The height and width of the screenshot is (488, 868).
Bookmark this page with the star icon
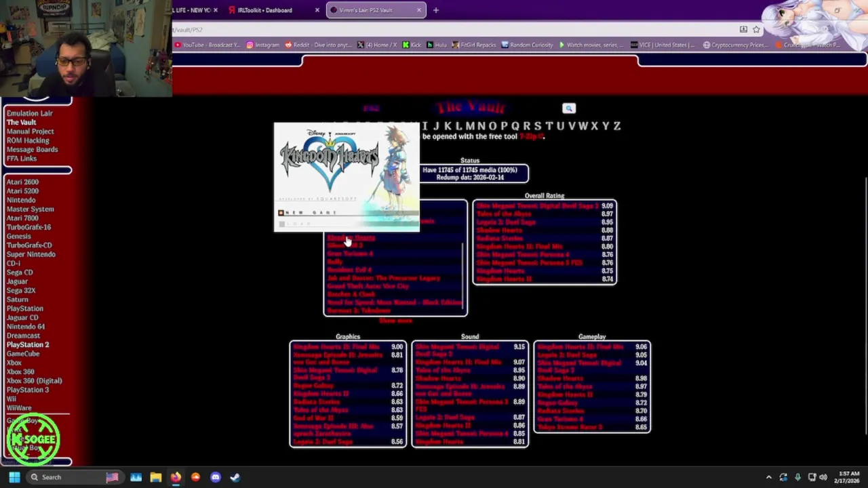[756, 29]
